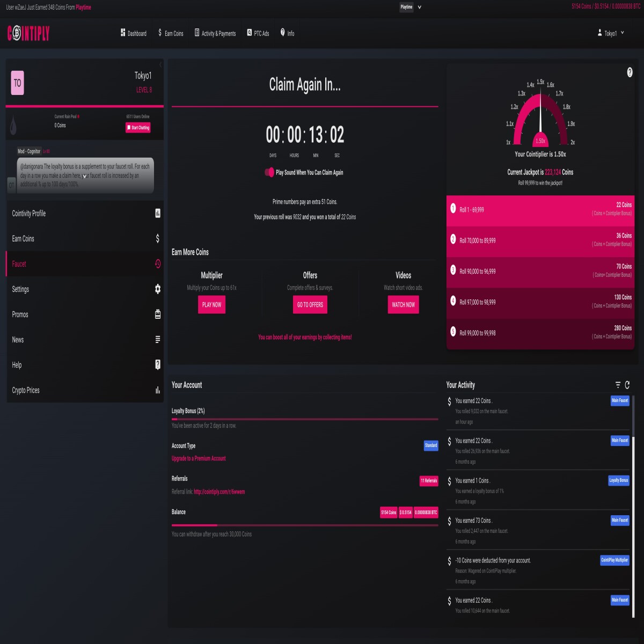Image resolution: width=644 pixels, height=644 pixels.
Task: Click the PTC Ads search icon
Action: pyautogui.click(x=250, y=33)
